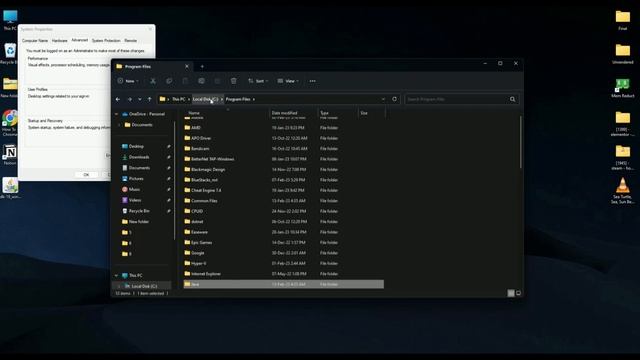The height and width of the screenshot is (360, 640).
Task: Expand the OneDrive Documents subfolder
Action: click(x=119, y=125)
